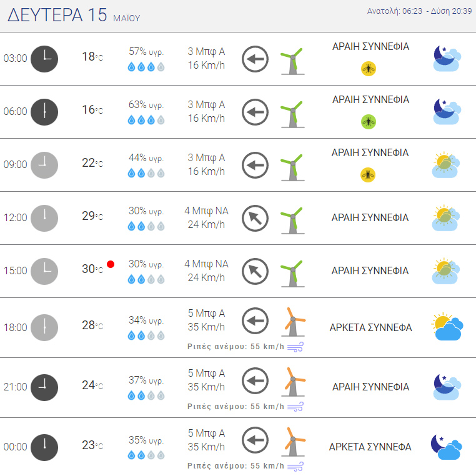
Task: Click the sun and clouds icon at 18:00
Action: pyautogui.click(x=447, y=327)
